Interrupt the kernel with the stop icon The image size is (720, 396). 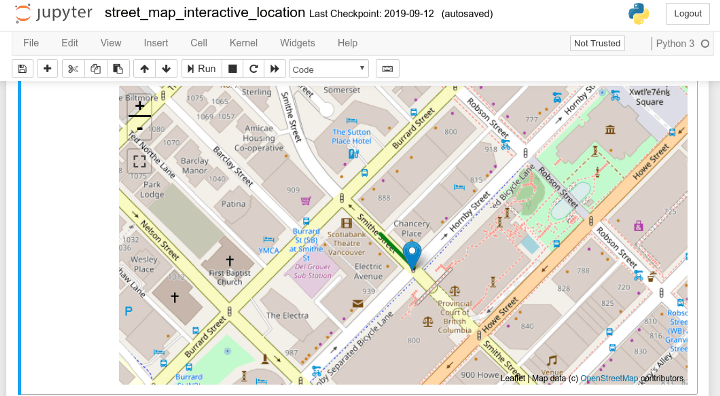pyautogui.click(x=233, y=69)
